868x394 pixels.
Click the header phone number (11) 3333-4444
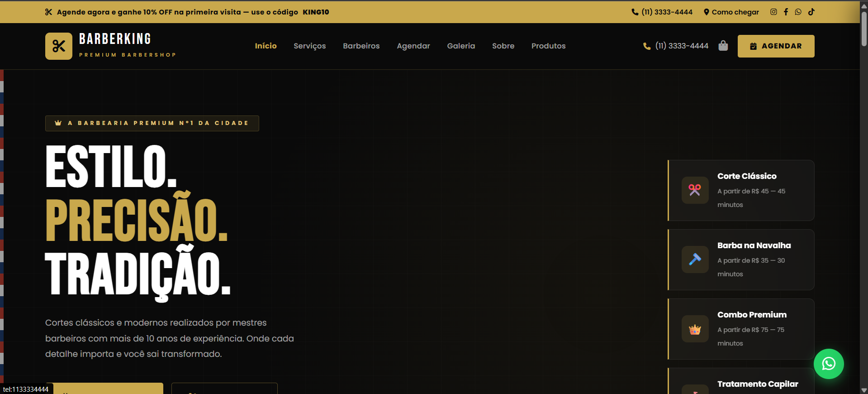tap(676, 46)
